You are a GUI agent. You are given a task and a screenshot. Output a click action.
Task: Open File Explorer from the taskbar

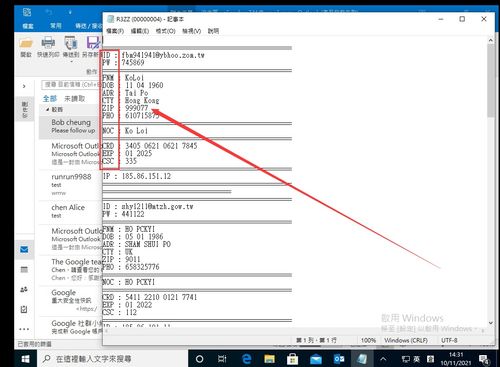(x=269, y=359)
